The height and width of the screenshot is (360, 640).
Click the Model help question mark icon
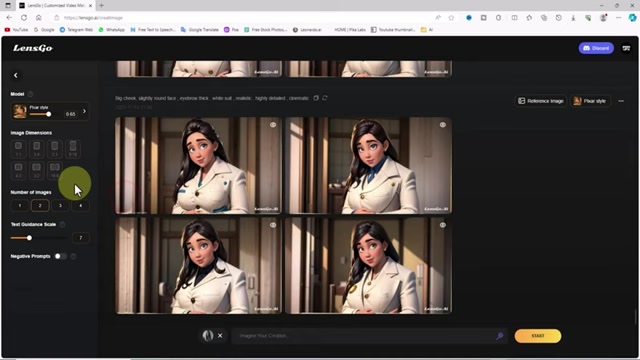tap(31, 94)
